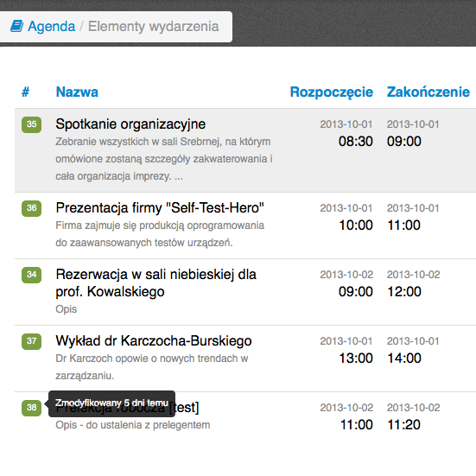Click the 11:20 end time cell

click(403, 425)
